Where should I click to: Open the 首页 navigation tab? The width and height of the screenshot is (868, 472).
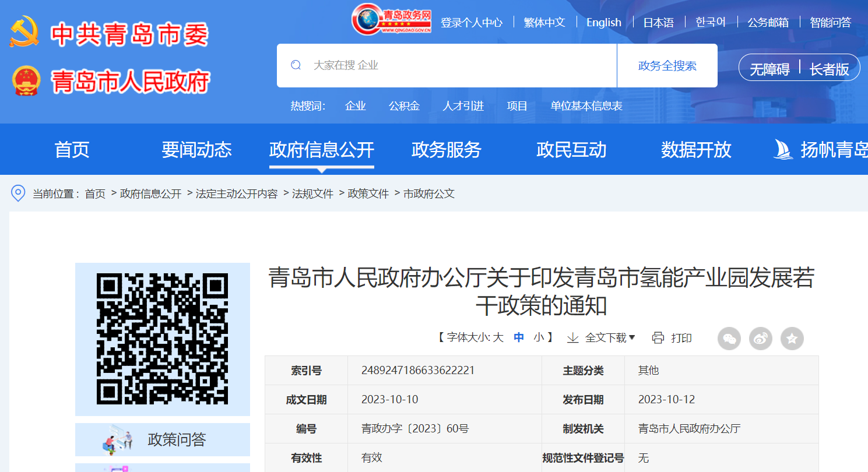(x=72, y=150)
